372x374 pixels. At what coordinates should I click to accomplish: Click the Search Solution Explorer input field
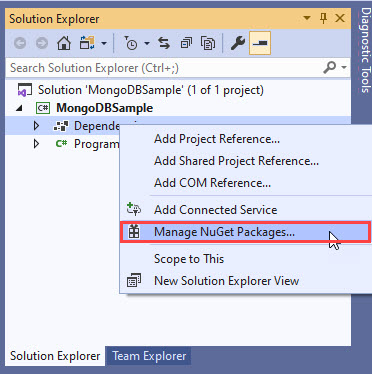[165, 68]
